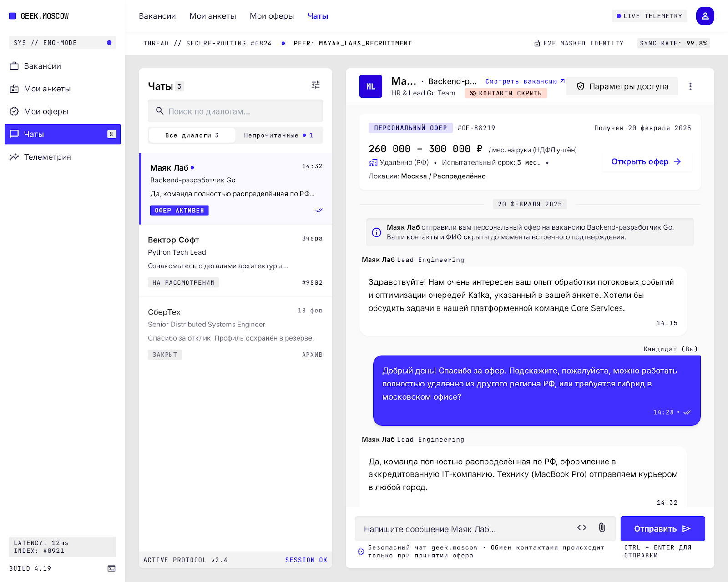The height and width of the screenshot is (582, 728).
Task: Click the ML company avatar
Action: pos(371,86)
